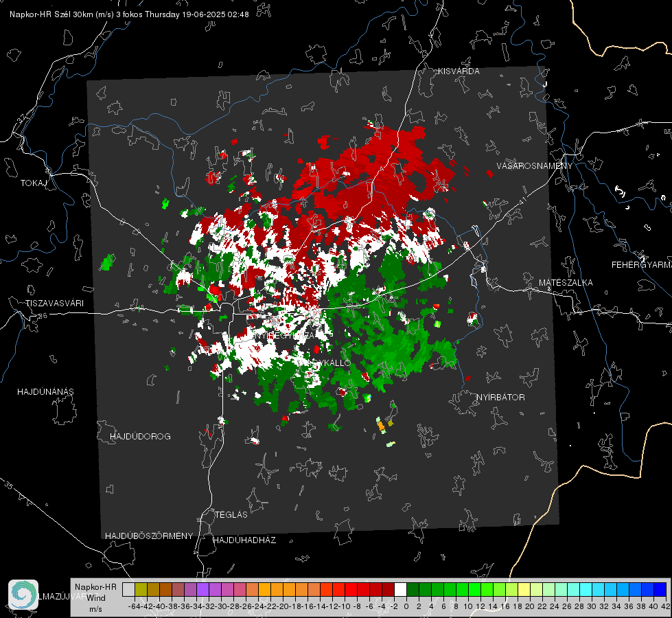672x618 pixels.
Task: Select the MÁTÉSZALKA city label
Action: point(566,283)
